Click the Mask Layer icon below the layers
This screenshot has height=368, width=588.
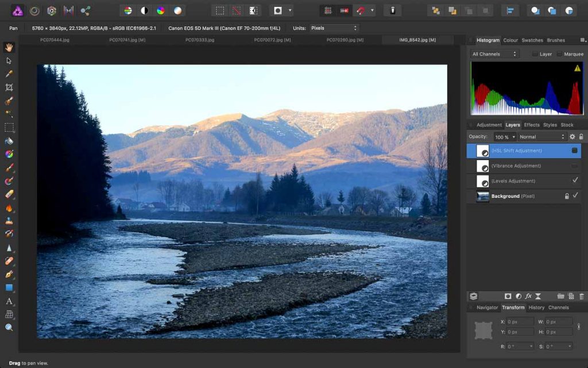508,296
